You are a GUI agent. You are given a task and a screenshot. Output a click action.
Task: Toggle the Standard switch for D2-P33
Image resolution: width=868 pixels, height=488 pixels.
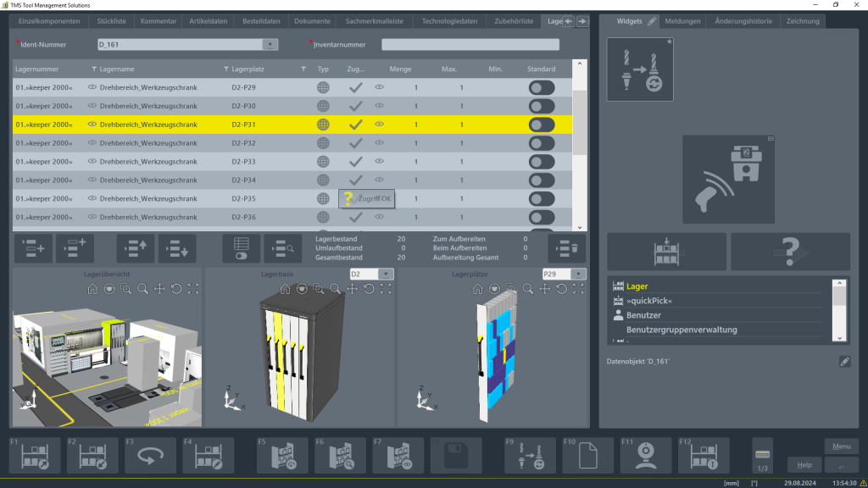point(541,162)
